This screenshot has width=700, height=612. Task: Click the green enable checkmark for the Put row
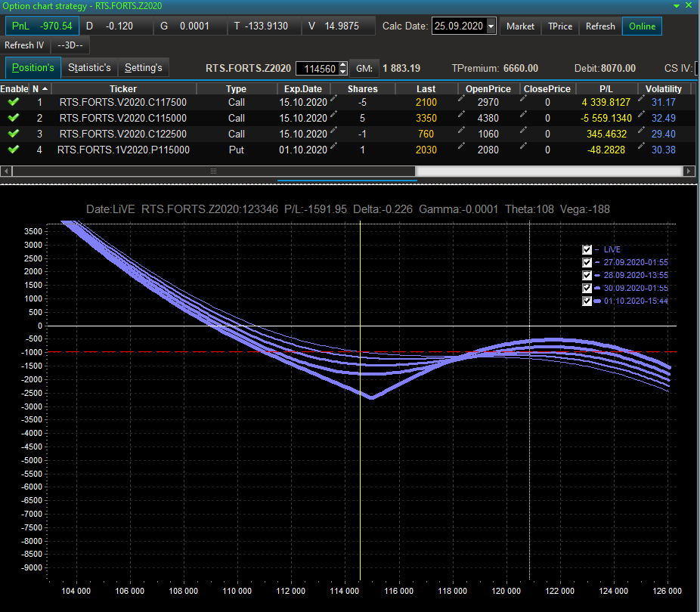tap(13, 150)
